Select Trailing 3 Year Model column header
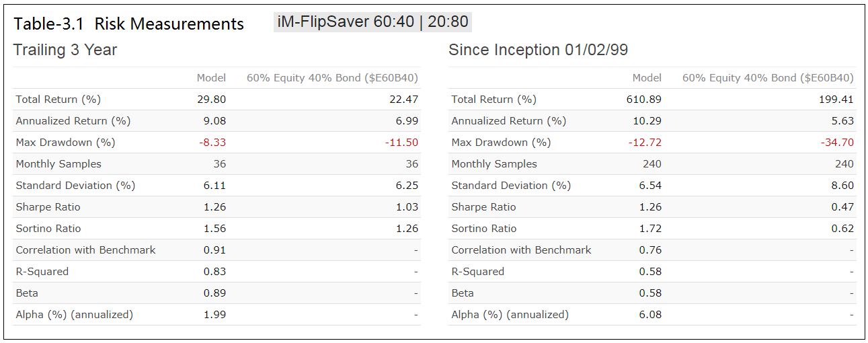Screen dimensions: 868x343 pos(211,78)
